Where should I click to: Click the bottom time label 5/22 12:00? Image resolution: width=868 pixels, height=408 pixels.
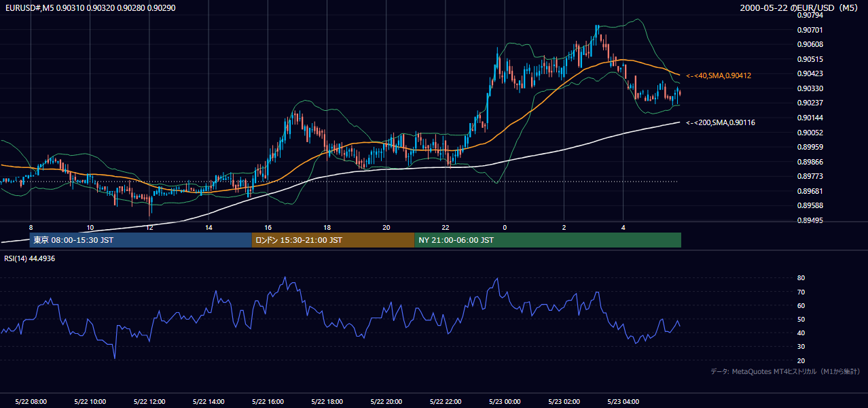[149, 402]
